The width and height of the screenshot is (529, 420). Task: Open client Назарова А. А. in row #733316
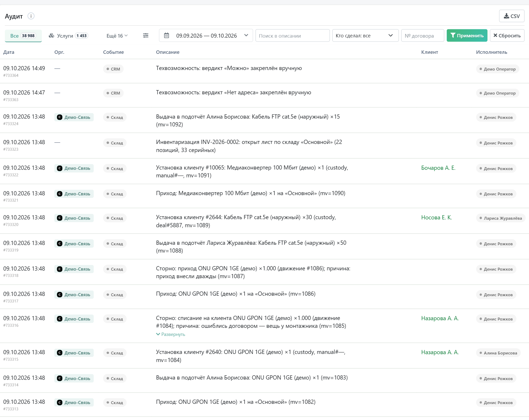[x=440, y=318]
